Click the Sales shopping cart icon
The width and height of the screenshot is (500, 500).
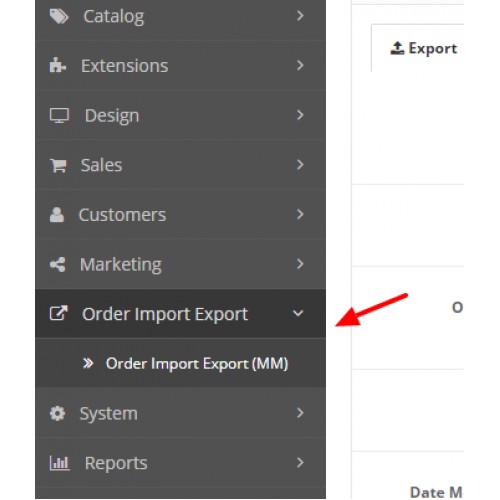click(x=58, y=165)
